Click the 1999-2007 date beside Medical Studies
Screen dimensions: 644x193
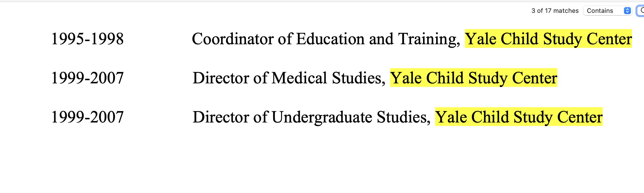(x=87, y=78)
